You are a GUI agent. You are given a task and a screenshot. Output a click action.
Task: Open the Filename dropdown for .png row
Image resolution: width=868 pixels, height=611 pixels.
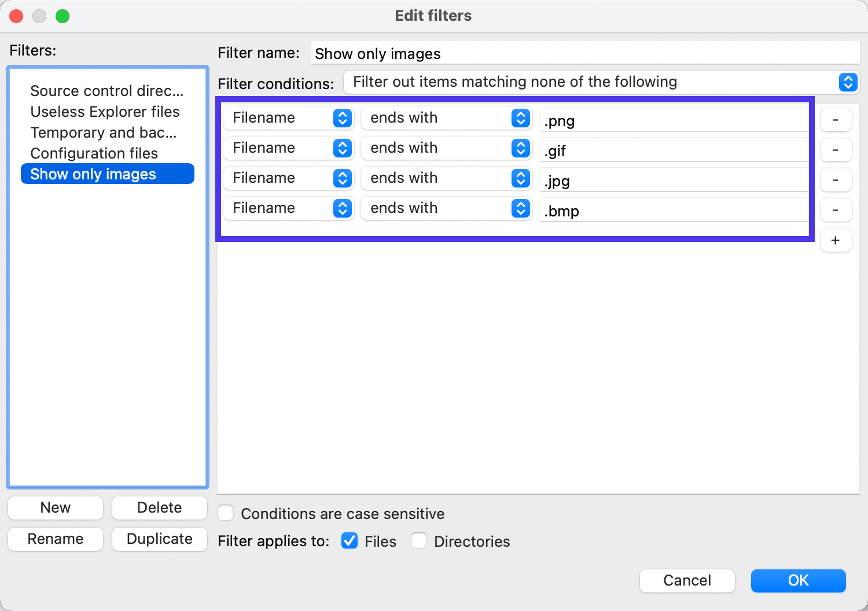click(x=288, y=118)
